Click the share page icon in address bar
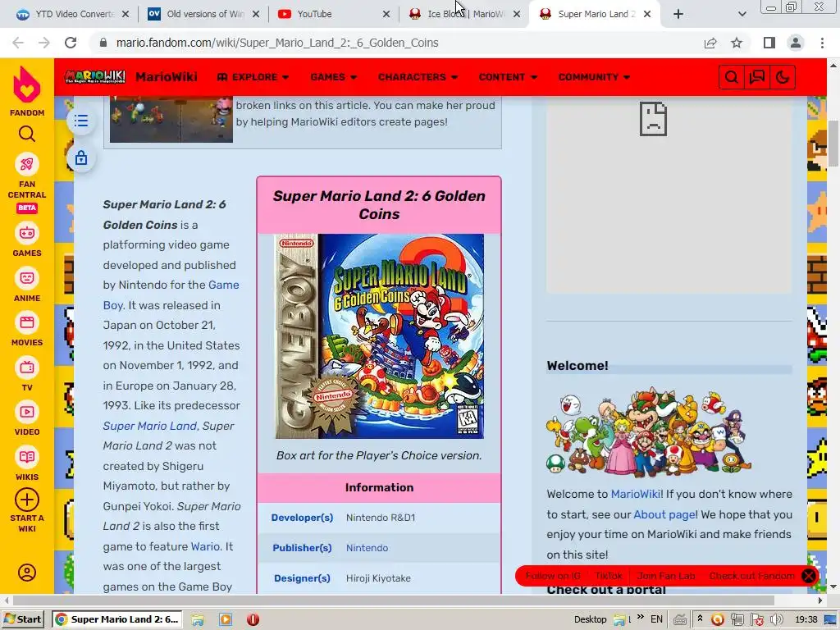This screenshot has height=630, width=840. [710, 43]
